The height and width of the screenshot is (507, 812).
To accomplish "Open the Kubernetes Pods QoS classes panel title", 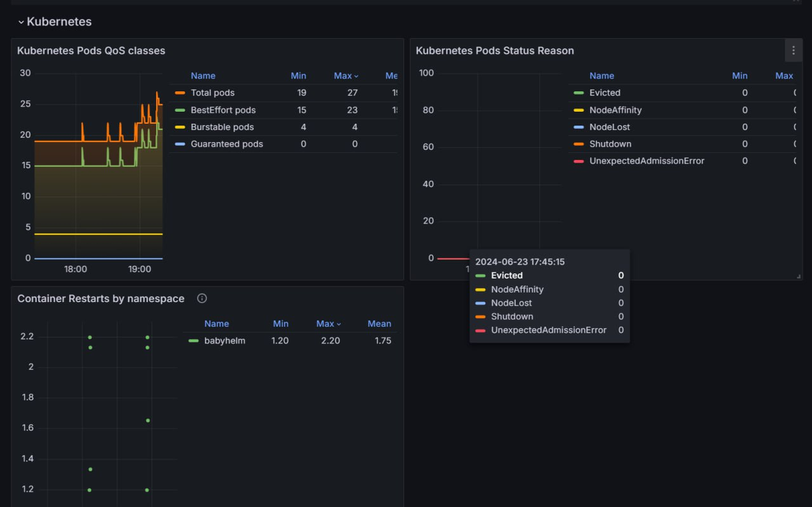I will [91, 51].
